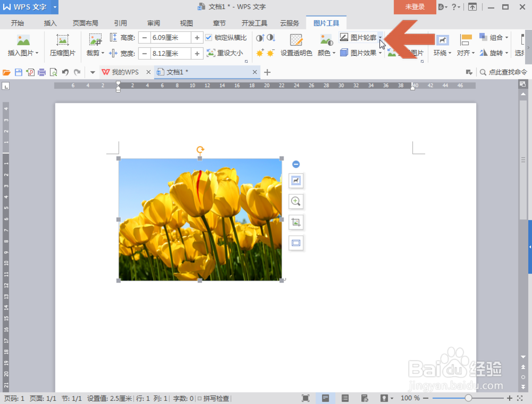Open the 云服务 (Cloud Service) tab
Screen dimensions: 532x404
pyautogui.click(x=290, y=23)
